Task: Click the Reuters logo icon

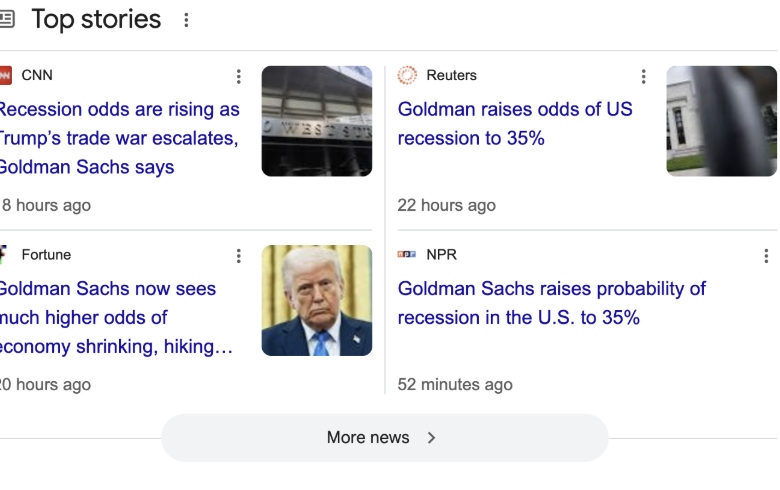Action: 407,75
